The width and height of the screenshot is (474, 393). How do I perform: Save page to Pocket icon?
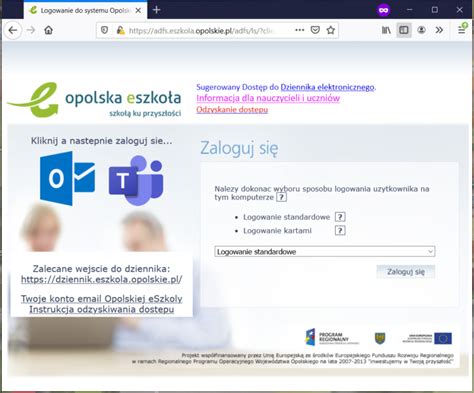(x=315, y=30)
